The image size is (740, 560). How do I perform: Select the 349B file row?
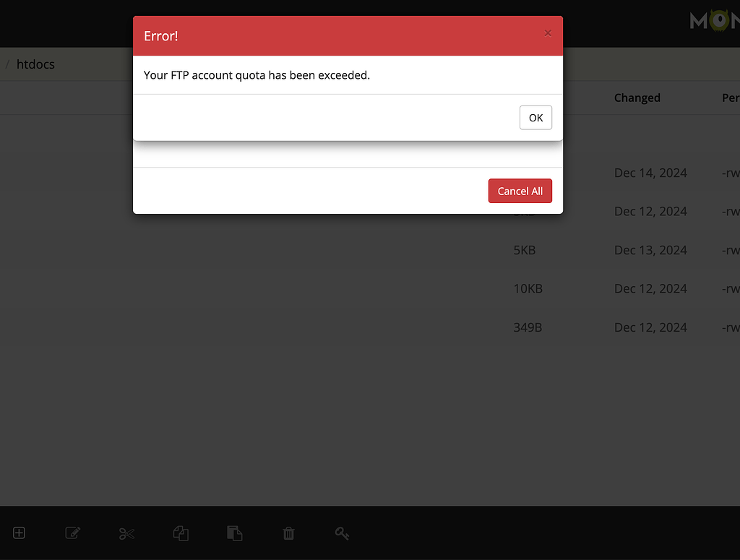tap(528, 327)
